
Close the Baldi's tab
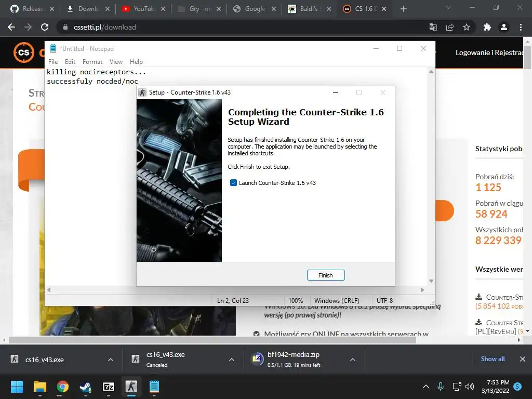pyautogui.click(x=329, y=9)
